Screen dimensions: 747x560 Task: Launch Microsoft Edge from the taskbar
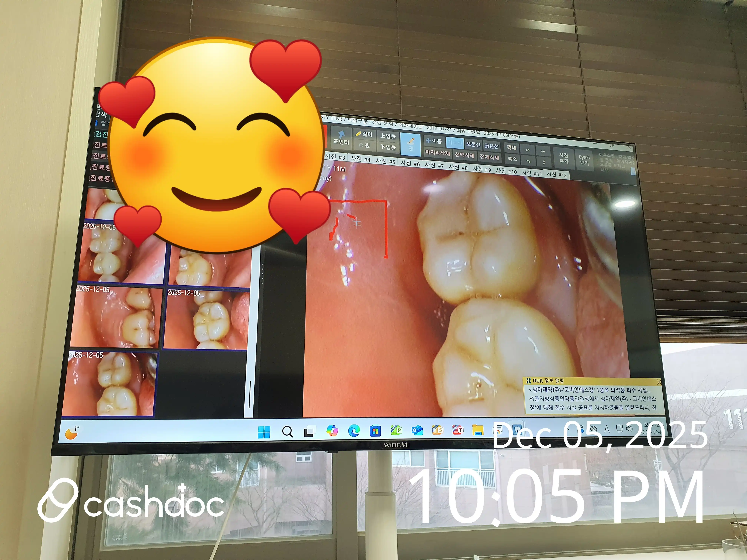pyautogui.click(x=354, y=431)
